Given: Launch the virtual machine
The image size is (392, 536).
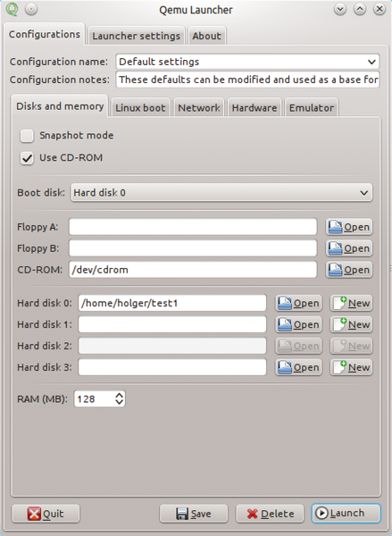Looking at the screenshot, I should pos(346,513).
